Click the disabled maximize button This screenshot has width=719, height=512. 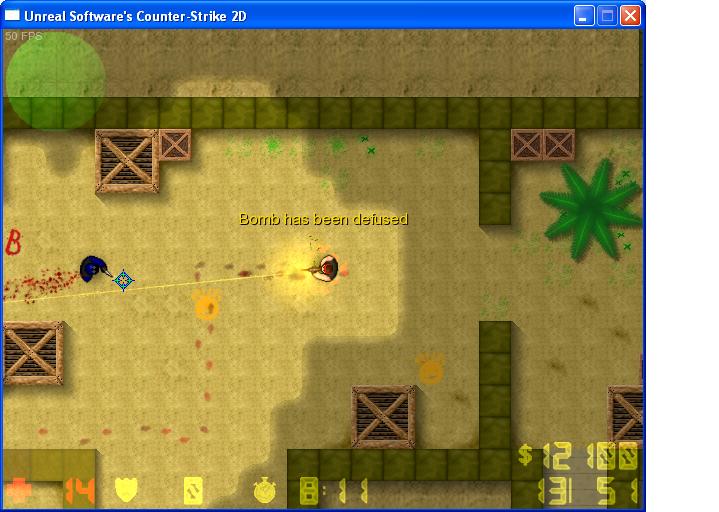pyautogui.click(x=607, y=16)
